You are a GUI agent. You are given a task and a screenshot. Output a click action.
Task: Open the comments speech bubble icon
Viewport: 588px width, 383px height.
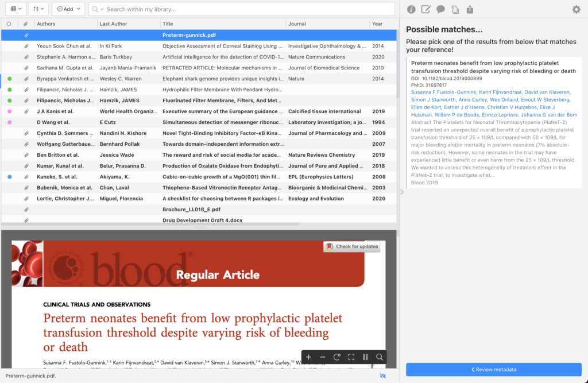pos(440,9)
